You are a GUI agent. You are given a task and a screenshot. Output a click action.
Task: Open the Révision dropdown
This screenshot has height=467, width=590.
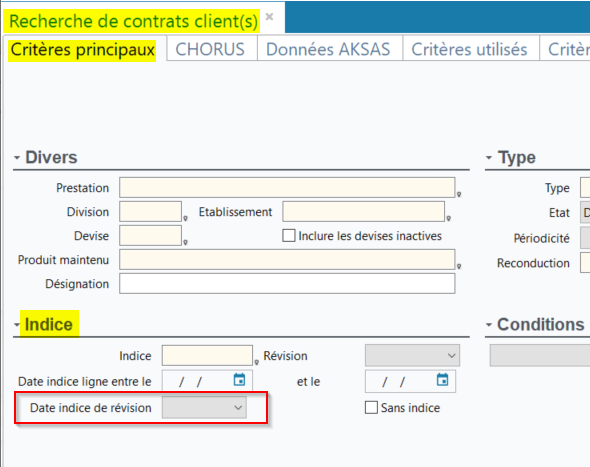click(412, 356)
